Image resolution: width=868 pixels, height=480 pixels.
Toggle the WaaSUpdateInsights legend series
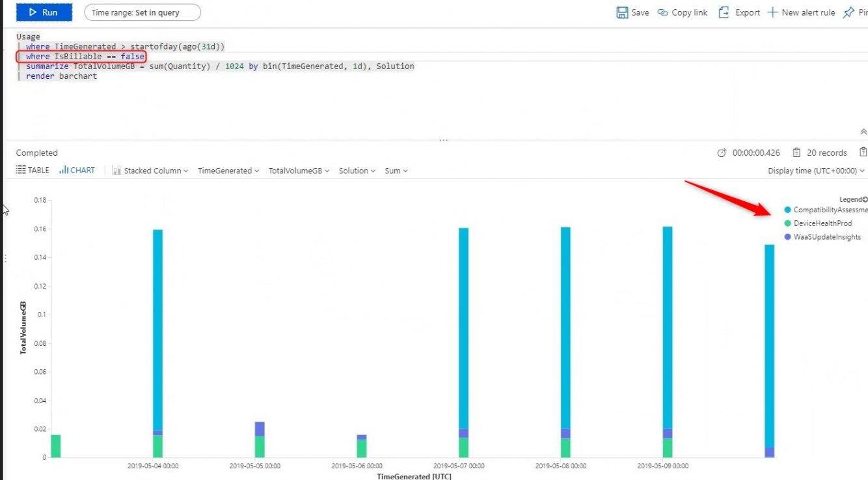[x=822, y=236]
